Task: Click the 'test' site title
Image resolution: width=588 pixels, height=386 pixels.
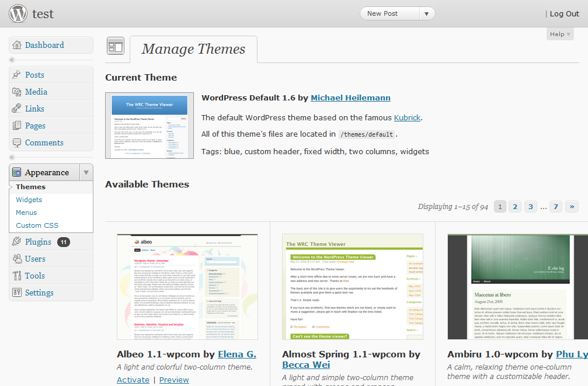Action: (x=43, y=14)
